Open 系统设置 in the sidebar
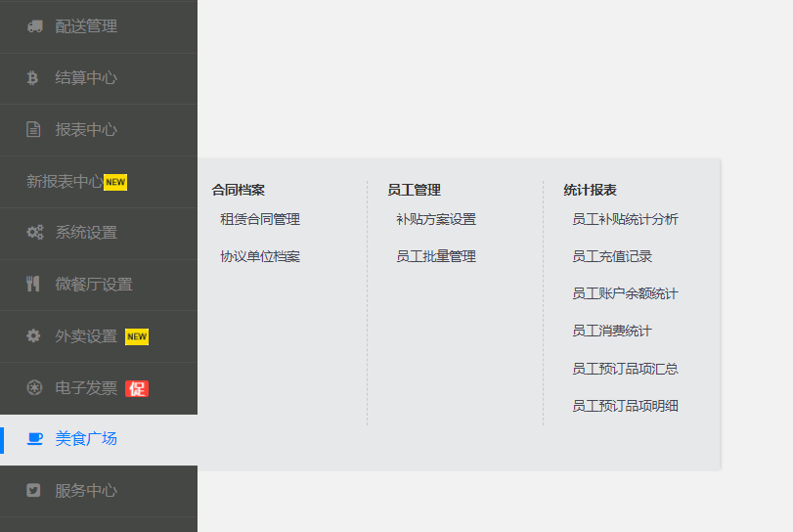The width and height of the screenshot is (793, 532). (99, 233)
